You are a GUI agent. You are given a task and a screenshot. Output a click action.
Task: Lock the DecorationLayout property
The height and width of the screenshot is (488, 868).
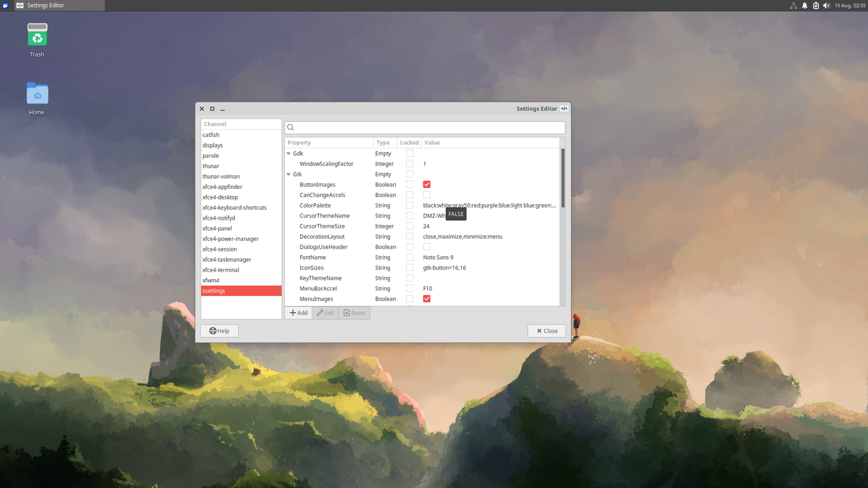(x=409, y=236)
